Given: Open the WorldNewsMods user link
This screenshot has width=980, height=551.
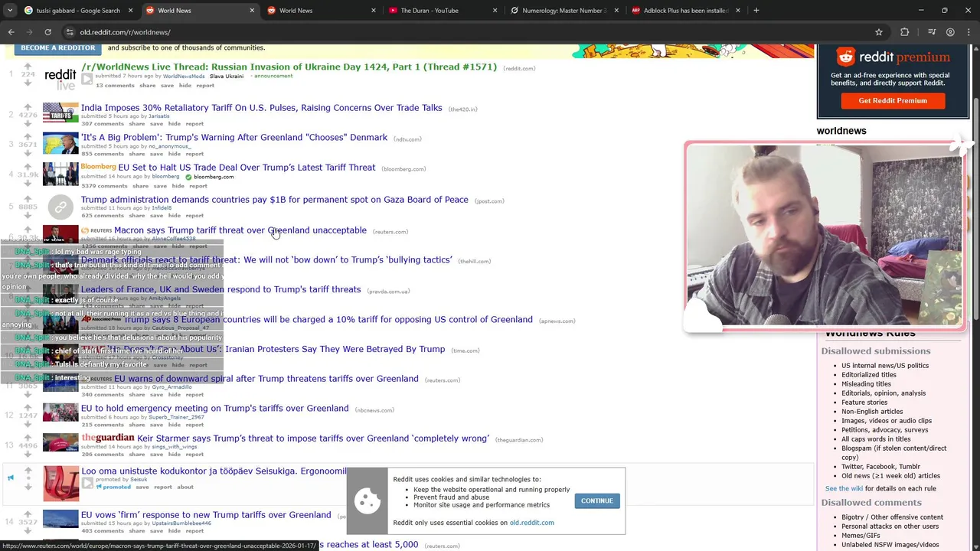Looking at the screenshot, I should tap(184, 77).
